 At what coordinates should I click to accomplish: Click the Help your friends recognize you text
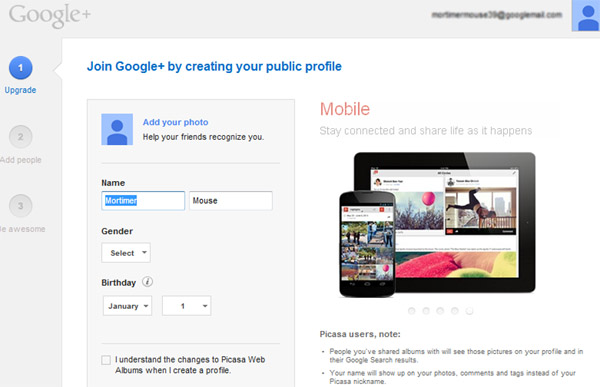203,137
